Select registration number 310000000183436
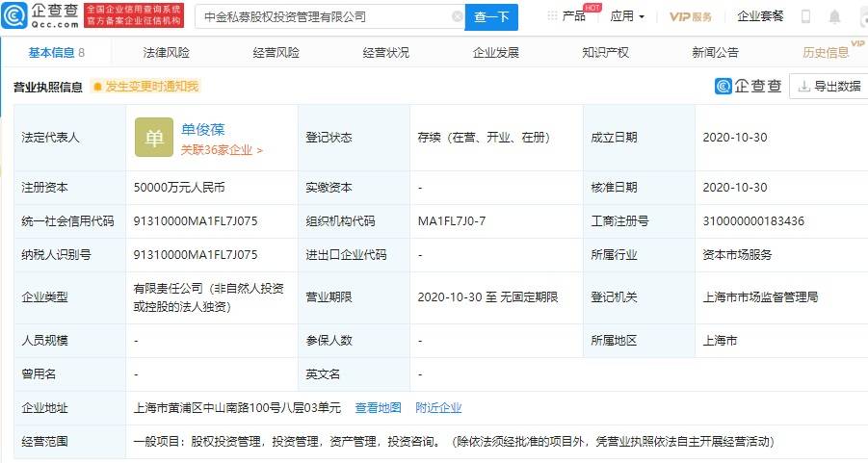The image size is (868, 463). (753, 220)
